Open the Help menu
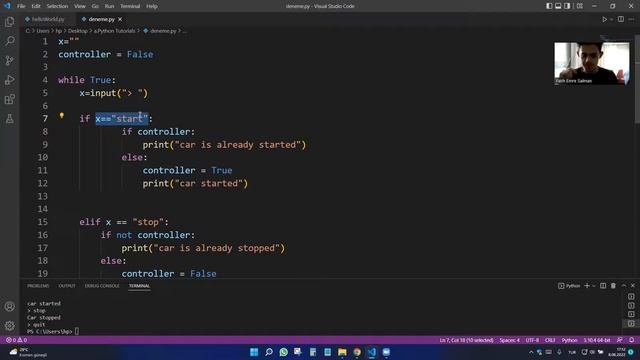 [x=152, y=6]
